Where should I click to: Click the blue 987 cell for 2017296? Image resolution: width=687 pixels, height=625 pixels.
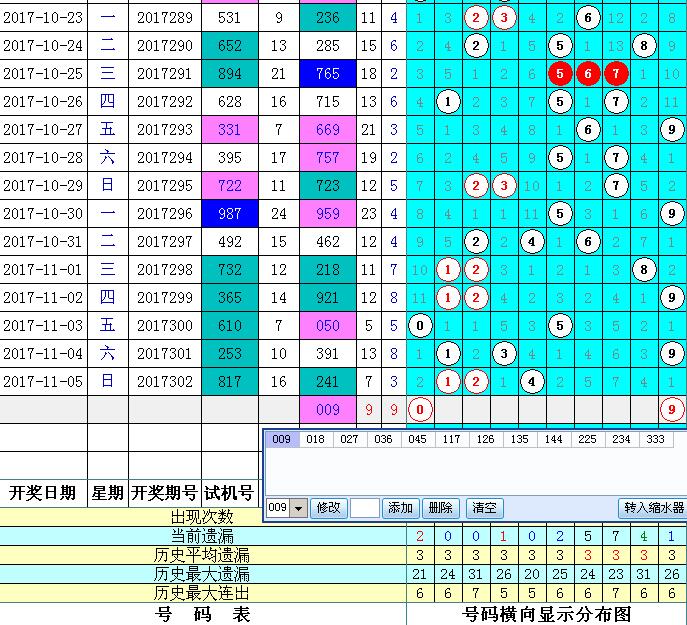(230, 214)
